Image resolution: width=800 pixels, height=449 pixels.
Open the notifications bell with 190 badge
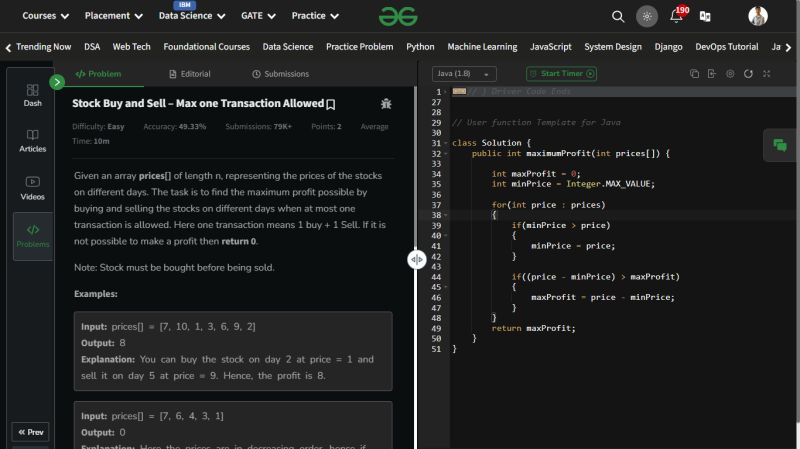coord(678,15)
